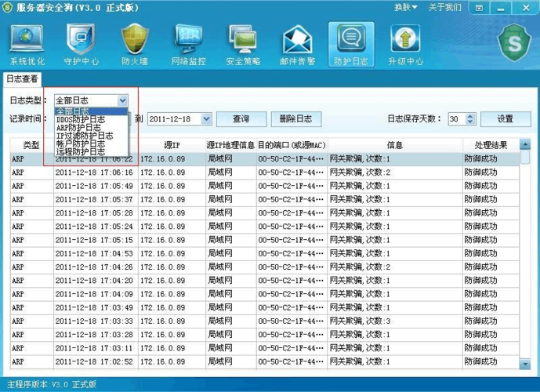540x392 pixels.
Task: Choose 全部日志 in dropdown list
Action: point(91,111)
